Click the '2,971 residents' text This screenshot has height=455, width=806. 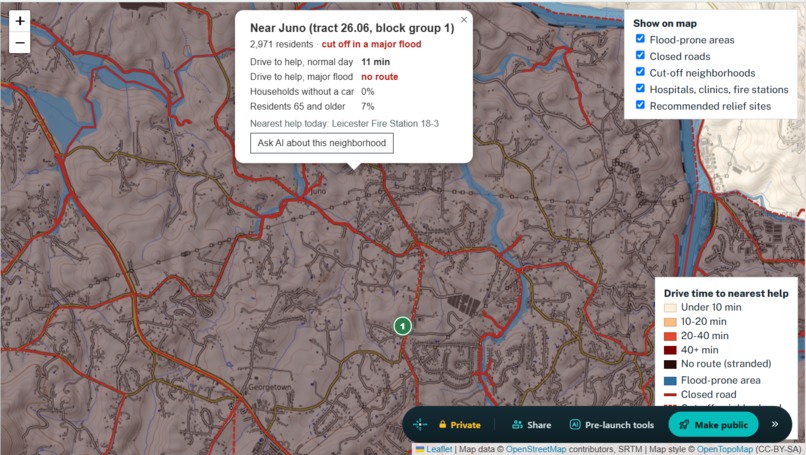click(x=282, y=44)
